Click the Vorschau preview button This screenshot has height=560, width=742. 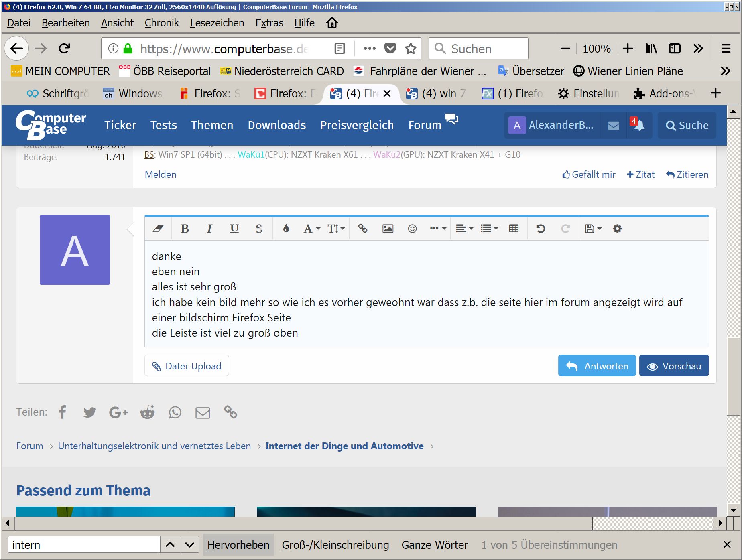pyautogui.click(x=674, y=366)
